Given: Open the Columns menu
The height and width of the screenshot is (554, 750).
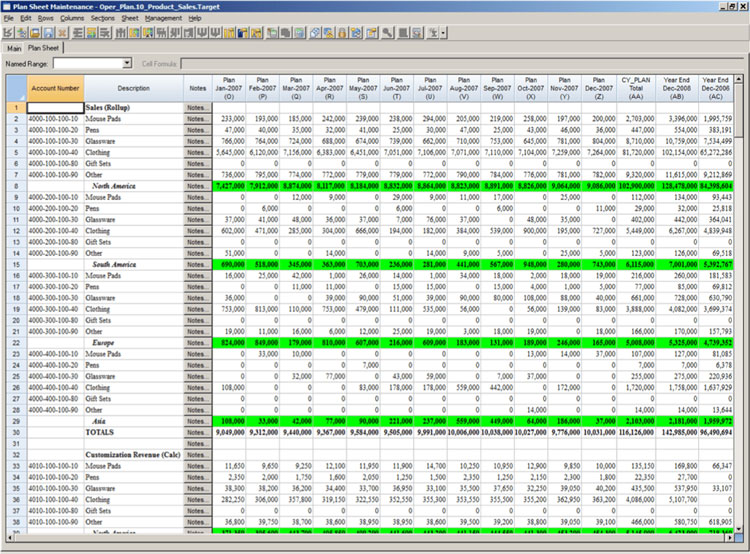Looking at the screenshot, I should pos(72,18).
